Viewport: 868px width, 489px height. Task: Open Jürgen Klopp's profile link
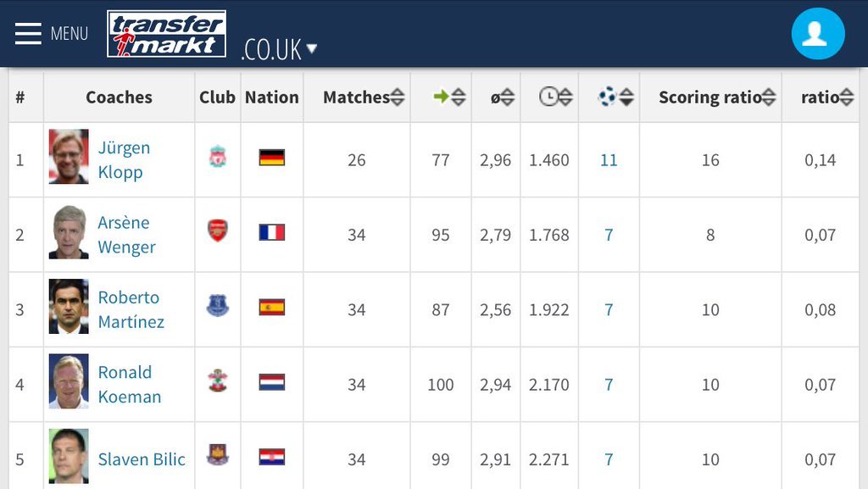124,160
